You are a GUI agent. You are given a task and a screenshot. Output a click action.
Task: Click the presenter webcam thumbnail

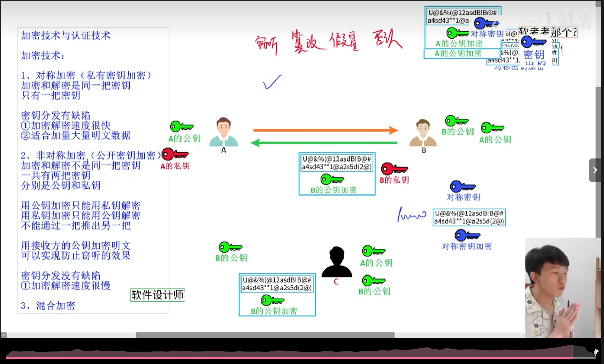pyautogui.click(x=562, y=288)
